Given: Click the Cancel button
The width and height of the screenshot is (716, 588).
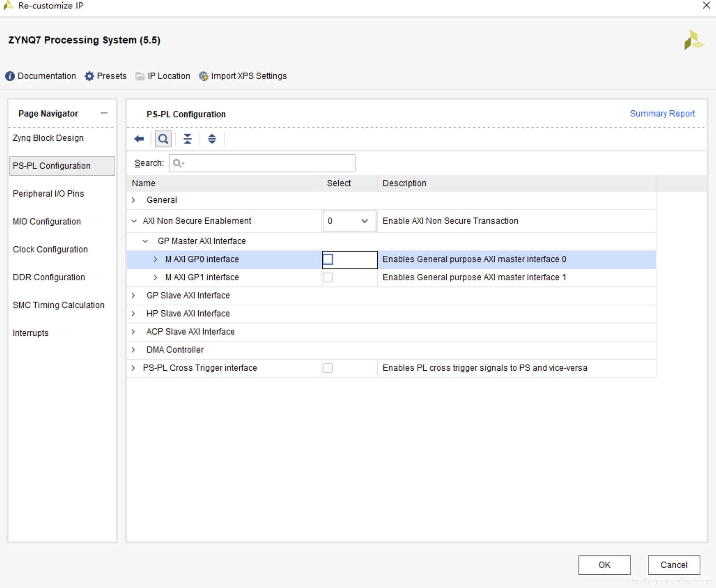Looking at the screenshot, I should (674, 565).
